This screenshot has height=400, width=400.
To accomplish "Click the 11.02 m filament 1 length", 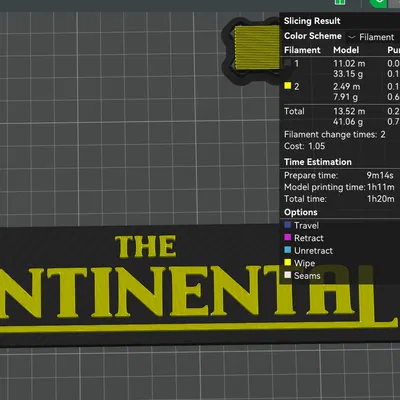I will click(x=349, y=63).
